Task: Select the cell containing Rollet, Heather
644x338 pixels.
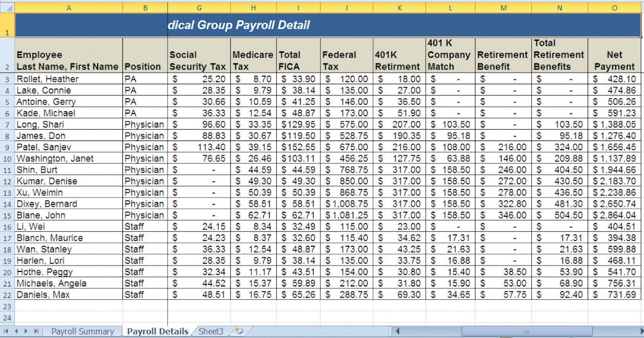Action: click(x=69, y=78)
